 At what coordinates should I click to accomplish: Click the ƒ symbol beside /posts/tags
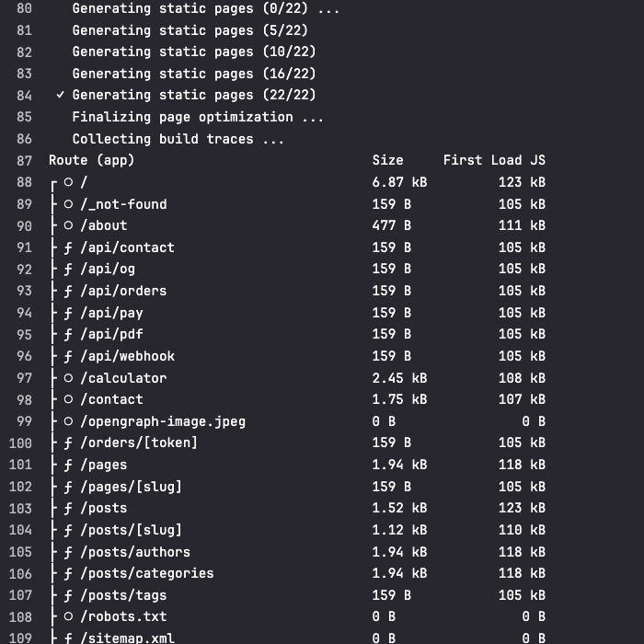tap(68, 595)
